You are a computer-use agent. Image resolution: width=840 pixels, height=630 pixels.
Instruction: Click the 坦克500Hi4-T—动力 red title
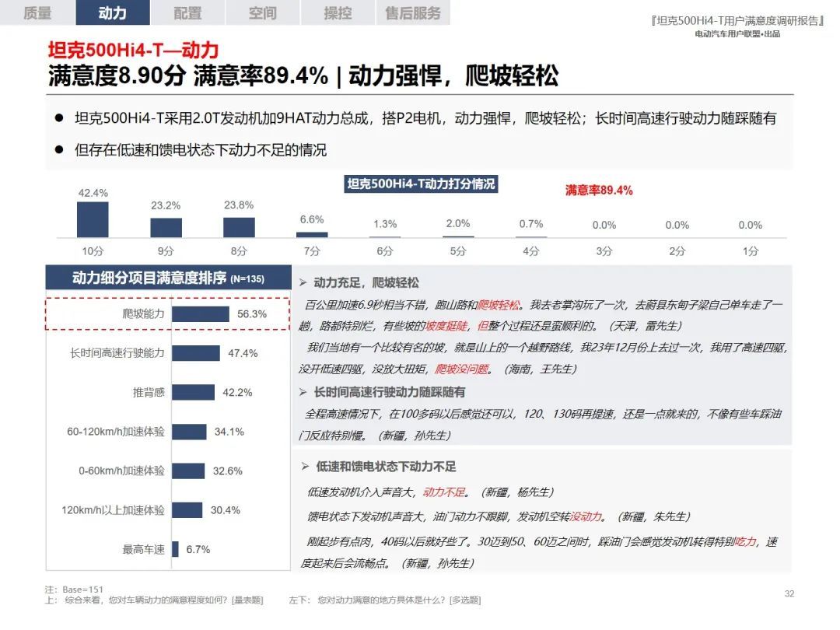134,50
